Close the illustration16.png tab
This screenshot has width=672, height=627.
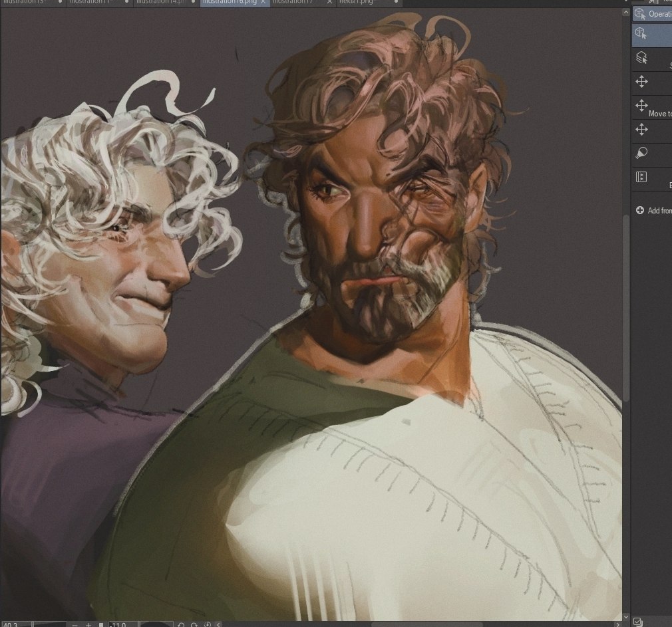click(263, 2)
